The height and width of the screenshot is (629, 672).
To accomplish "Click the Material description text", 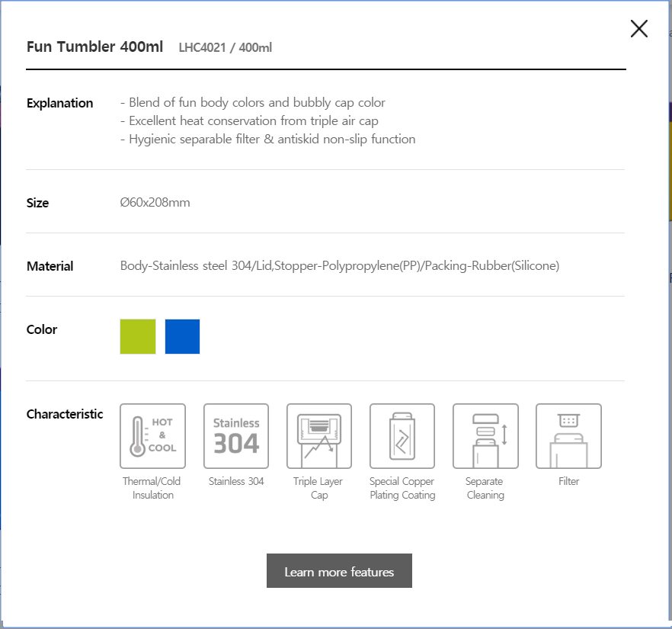I will coord(340,266).
